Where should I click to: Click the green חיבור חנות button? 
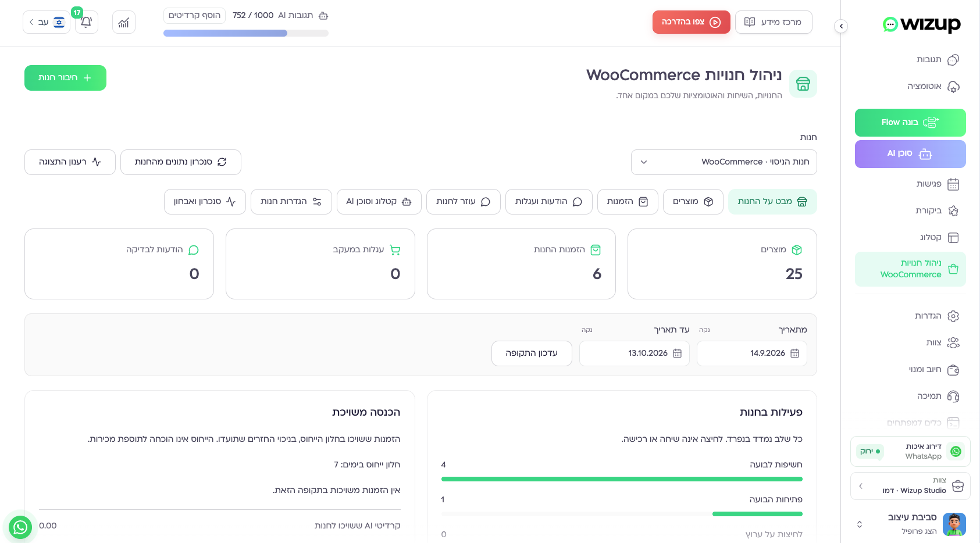pos(65,78)
